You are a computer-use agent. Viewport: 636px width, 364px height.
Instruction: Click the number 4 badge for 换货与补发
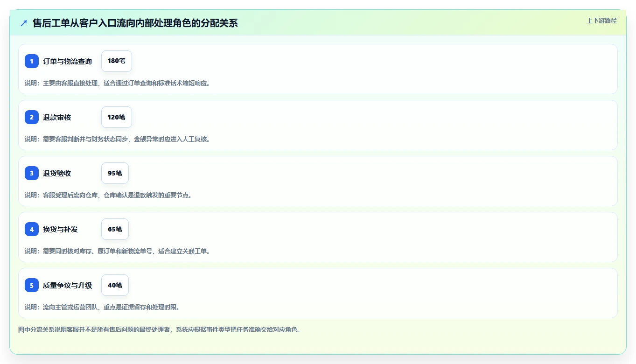32,229
